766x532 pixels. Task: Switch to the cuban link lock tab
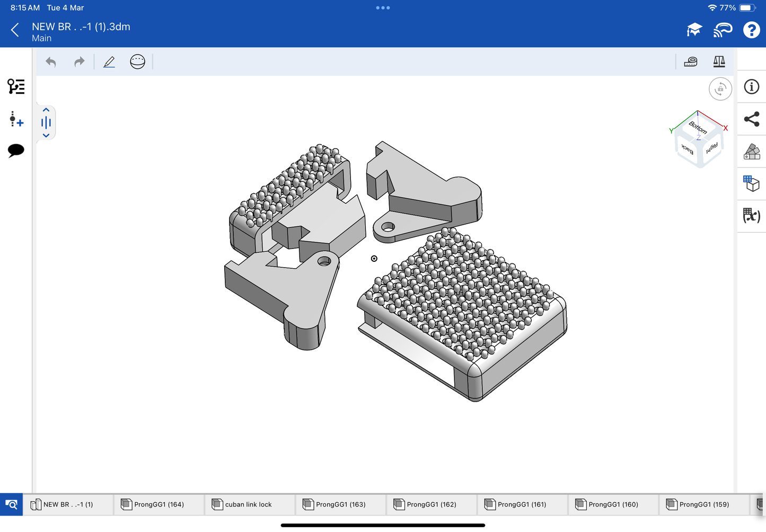point(248,504)
